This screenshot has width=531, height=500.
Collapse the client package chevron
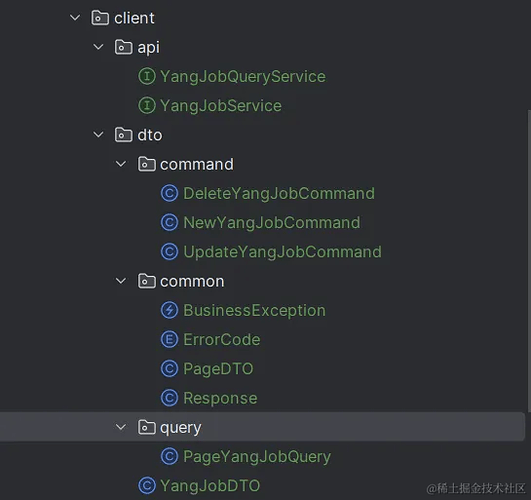tap(75, 17)
